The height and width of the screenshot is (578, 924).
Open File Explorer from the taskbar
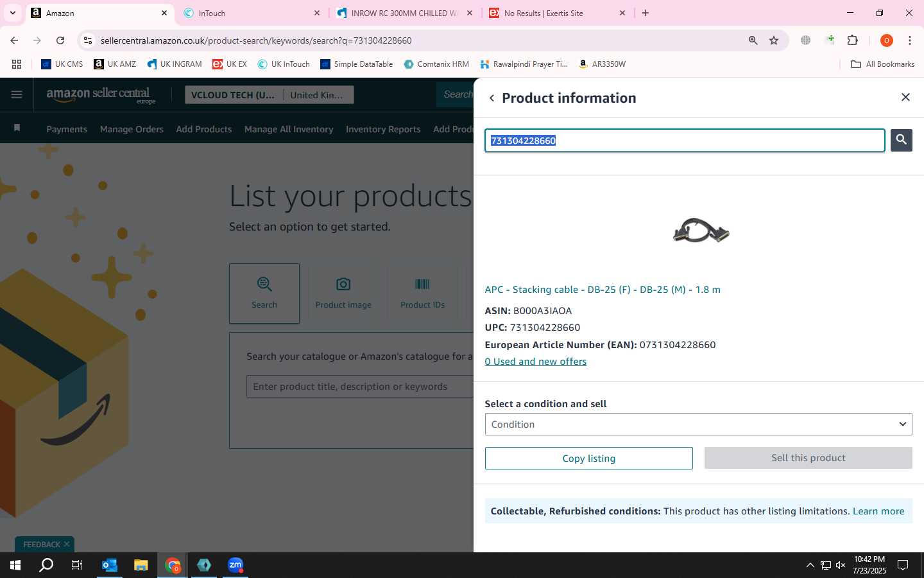point(141,565)
